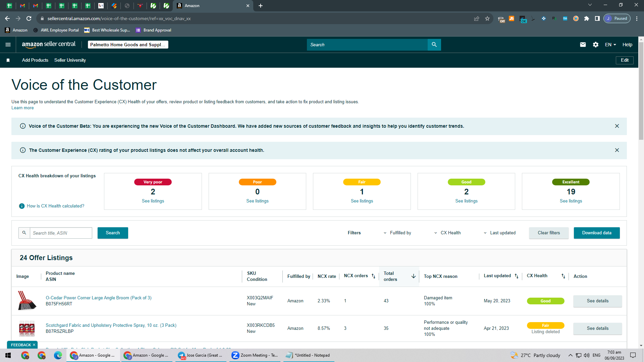Click See details for O-Cedar broom
Image resolution: width=644 pixels, height=362 pixels.
click(598, 301)
